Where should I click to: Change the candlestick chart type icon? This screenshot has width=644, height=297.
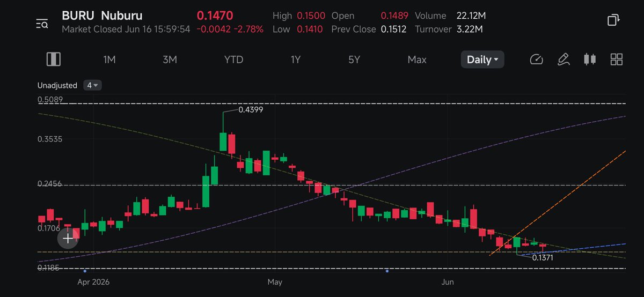point(590,60)
